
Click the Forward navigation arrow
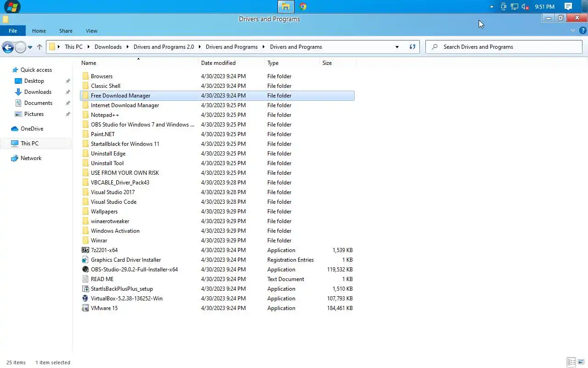(x=20, y=47)
